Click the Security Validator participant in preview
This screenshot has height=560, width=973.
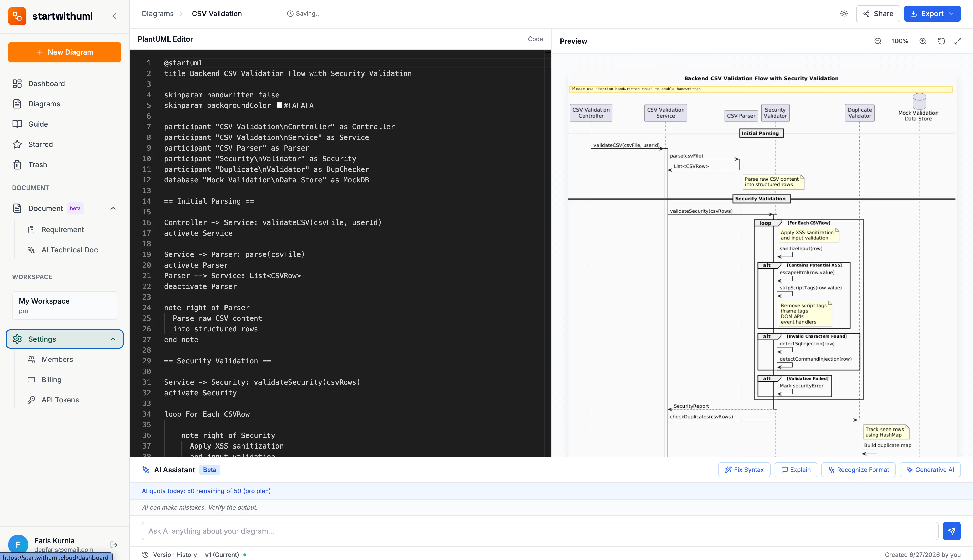pos(775,113)
